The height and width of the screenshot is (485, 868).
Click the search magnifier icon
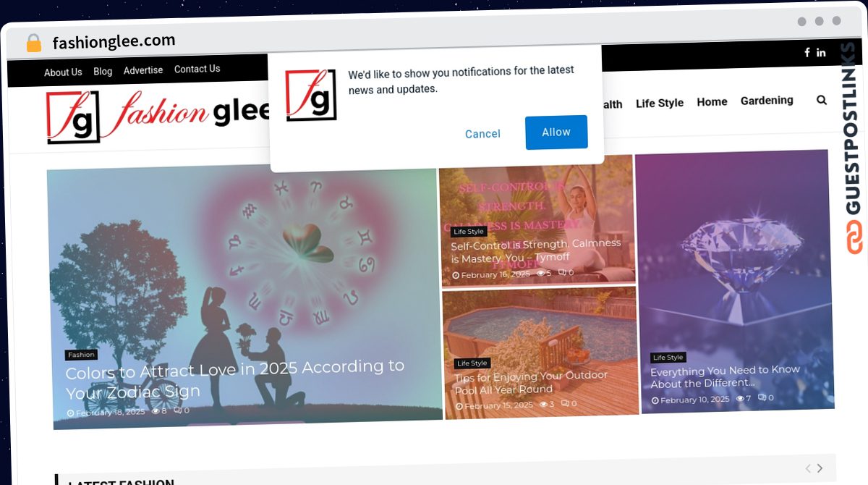(x=822, y=100)
